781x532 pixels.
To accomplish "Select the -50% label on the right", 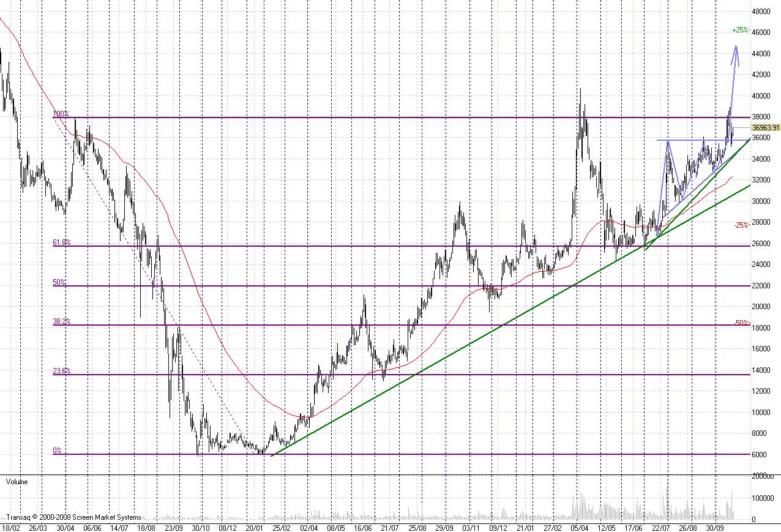I will pos(741,323).
